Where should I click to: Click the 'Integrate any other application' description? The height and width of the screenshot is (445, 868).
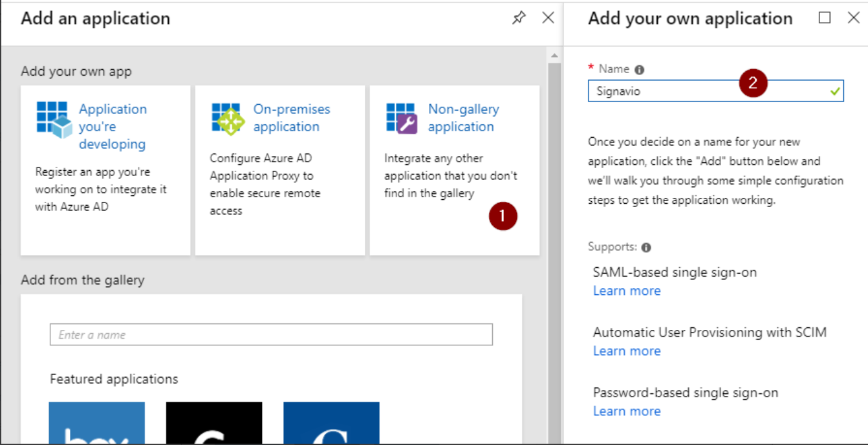(x=451, y=176)
